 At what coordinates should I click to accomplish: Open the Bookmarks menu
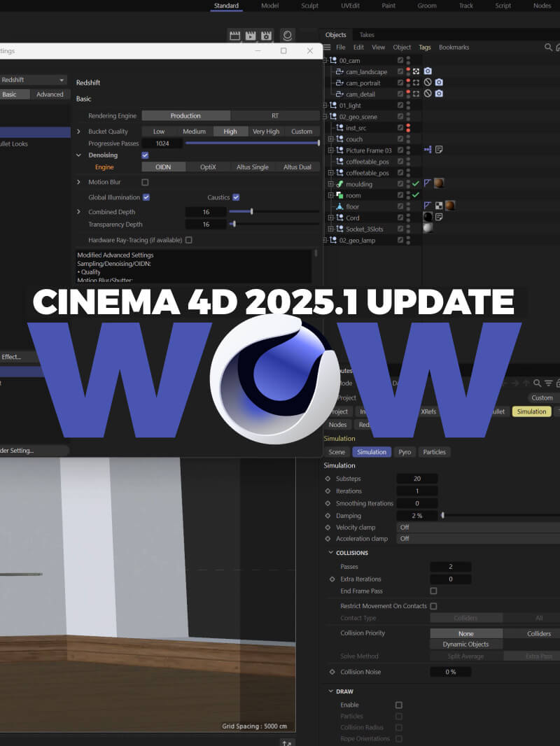pyautogui.click(x=454, y=47)
